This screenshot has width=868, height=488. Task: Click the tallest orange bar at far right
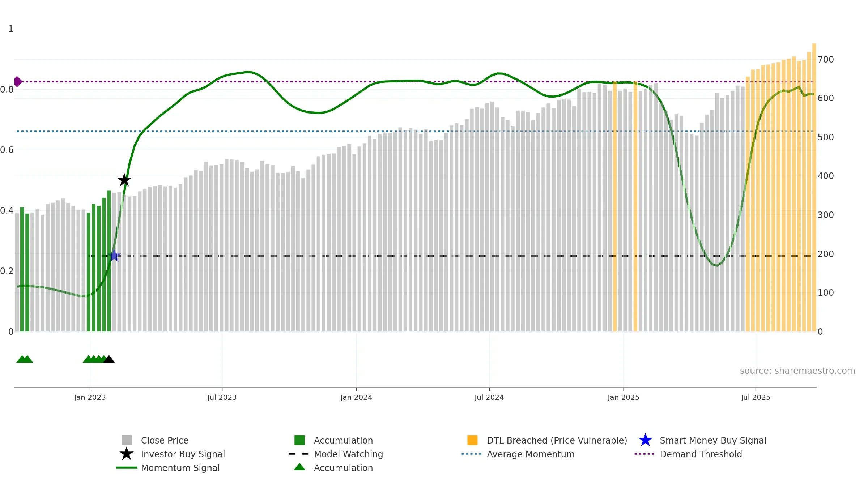[814, 188]
